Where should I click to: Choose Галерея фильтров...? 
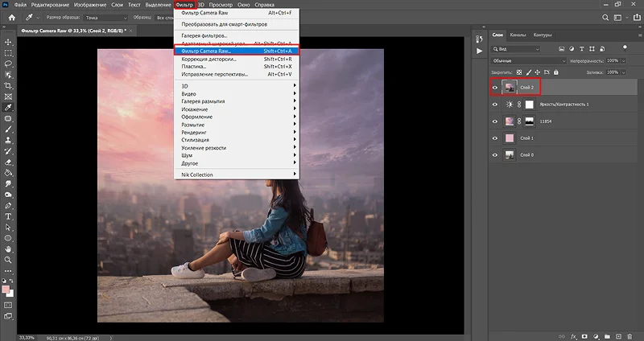tap(237, 35)
